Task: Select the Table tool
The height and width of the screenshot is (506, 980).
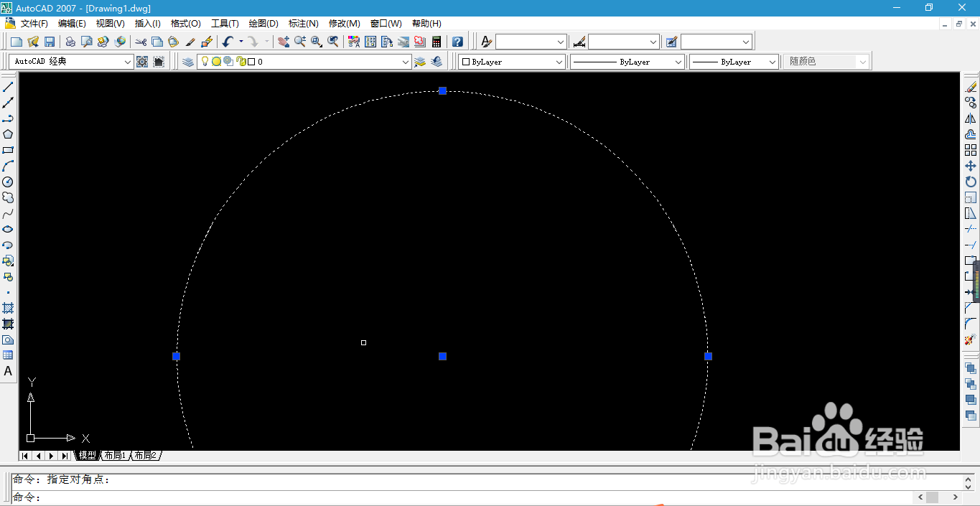Action: 8,355
